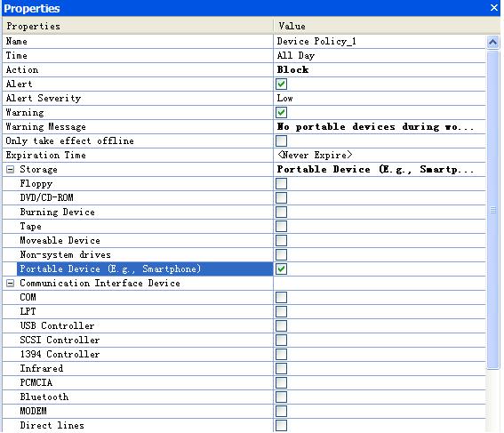Check the DVD/CD-ROM checkbox

[281, 197]
